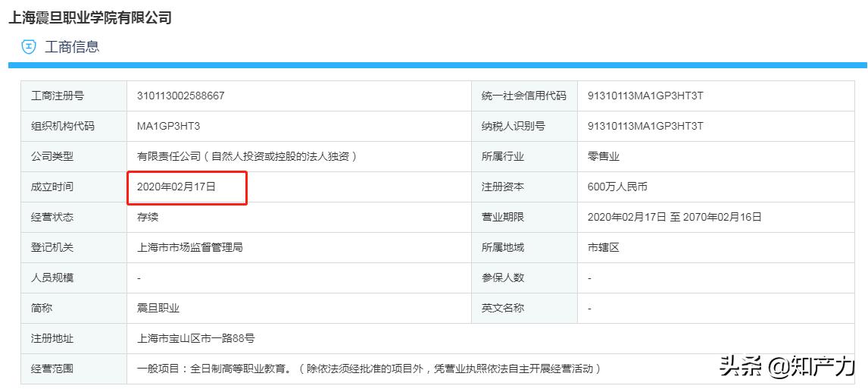
Task: Click the 营业期限 label
Action: click(503, 217)
